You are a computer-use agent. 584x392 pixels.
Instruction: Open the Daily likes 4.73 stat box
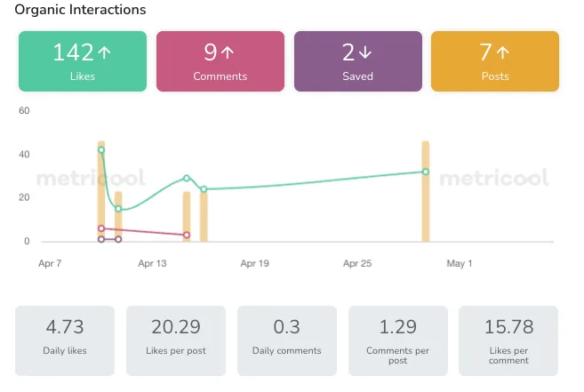65,340
